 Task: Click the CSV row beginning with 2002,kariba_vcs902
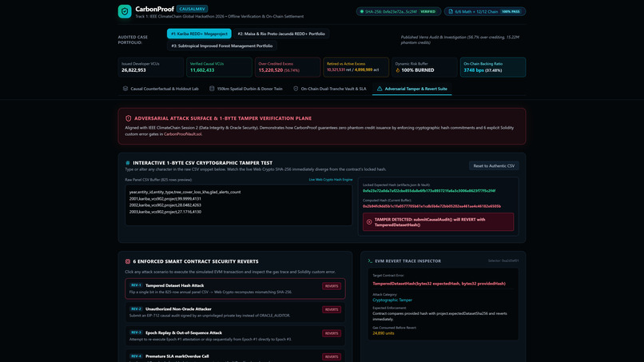[x=165, y=205]
